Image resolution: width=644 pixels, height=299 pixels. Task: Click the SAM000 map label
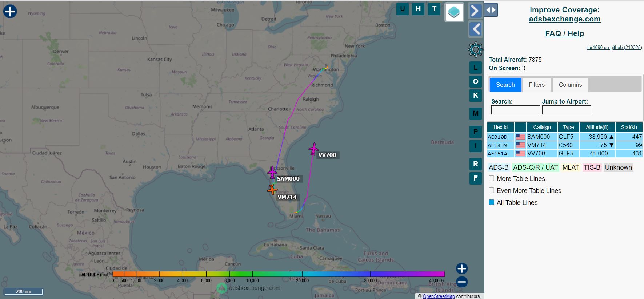point(288,178)
